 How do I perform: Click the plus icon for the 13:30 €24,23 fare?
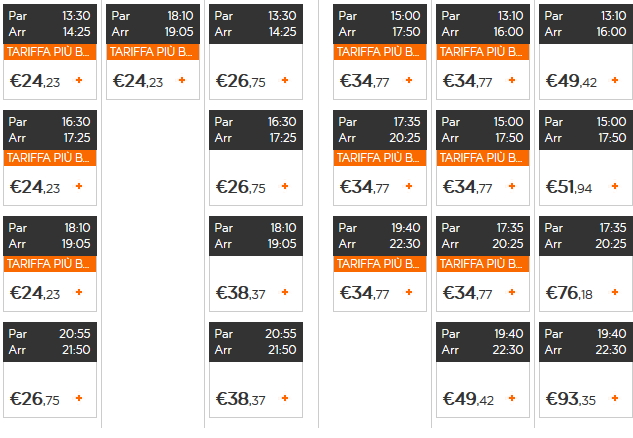click(x=79, y=80)
